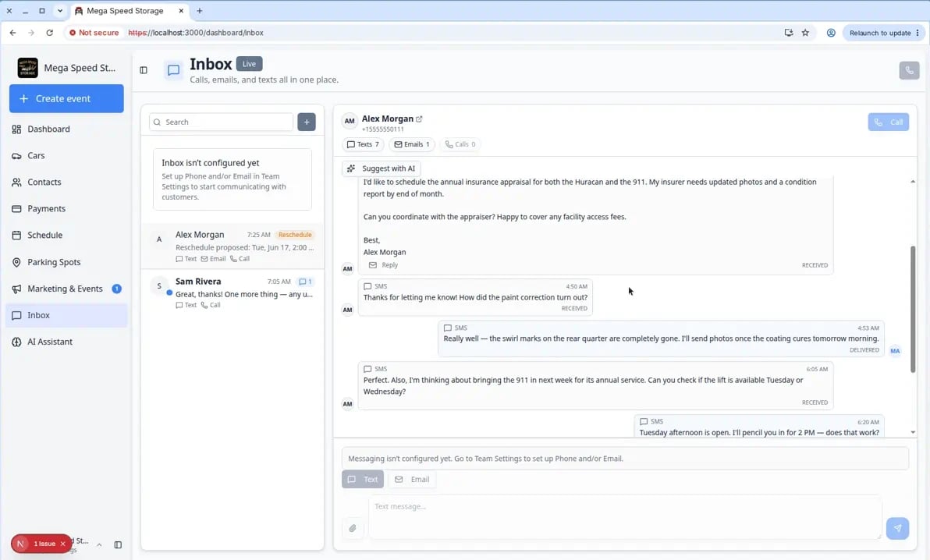This screenshot has width=930, height=560.
Task: Open Payments in the sidebar
Action: point(66,209)
